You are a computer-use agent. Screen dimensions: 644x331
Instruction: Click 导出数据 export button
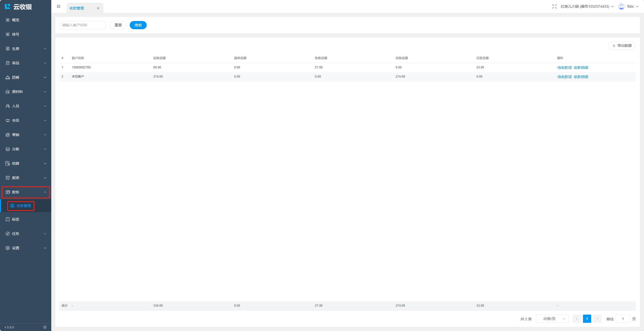click(622, 46)
